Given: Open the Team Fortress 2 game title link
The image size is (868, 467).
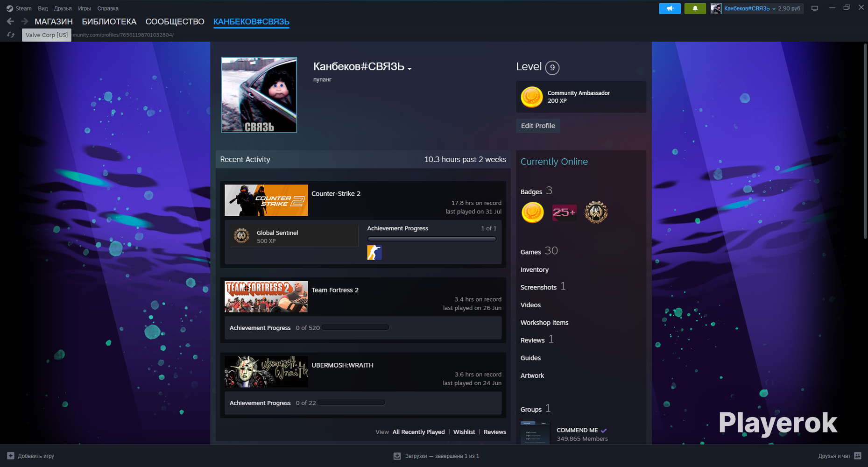Looking at the screenshot, I should tap(335, 290).
